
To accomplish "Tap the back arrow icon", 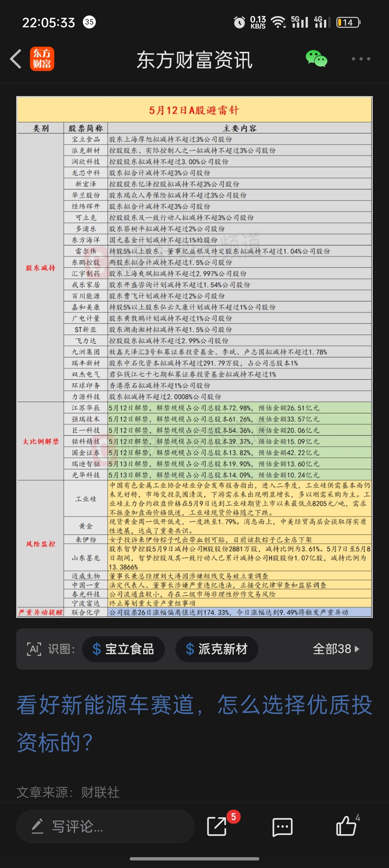I will tap(16, 59).
